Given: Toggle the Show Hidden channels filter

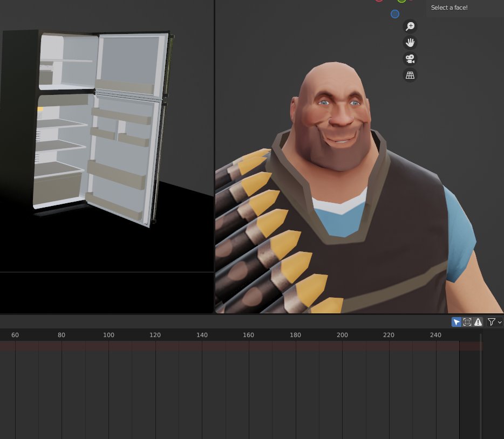Looking at the screenshot, I should 467,322.
